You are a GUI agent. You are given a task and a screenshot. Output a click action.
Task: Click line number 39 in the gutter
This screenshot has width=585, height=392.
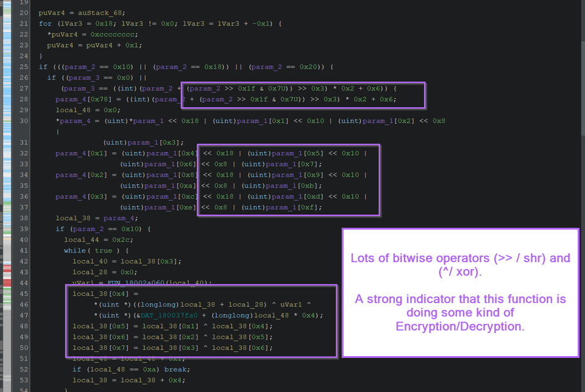(24, 229)
